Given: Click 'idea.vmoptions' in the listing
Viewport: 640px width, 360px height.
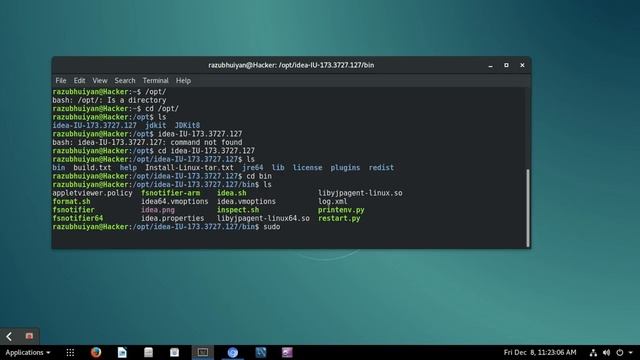Looking at the screenshot, I should 246,202.
